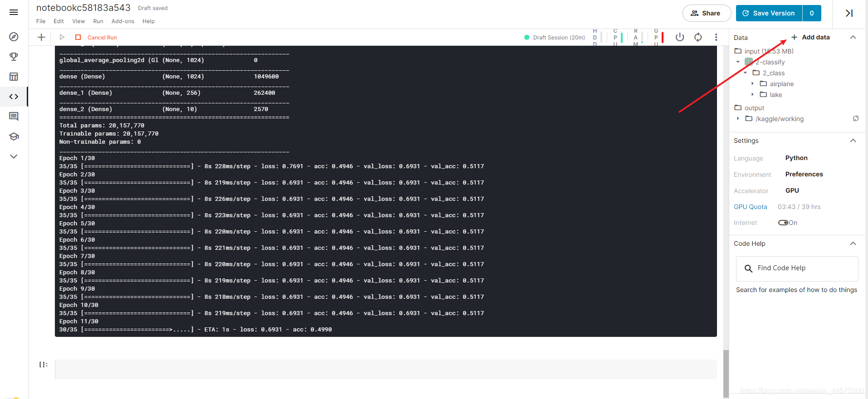Open the Edit menu
This screenshot has width=868, height=399.
click(59, 21)
